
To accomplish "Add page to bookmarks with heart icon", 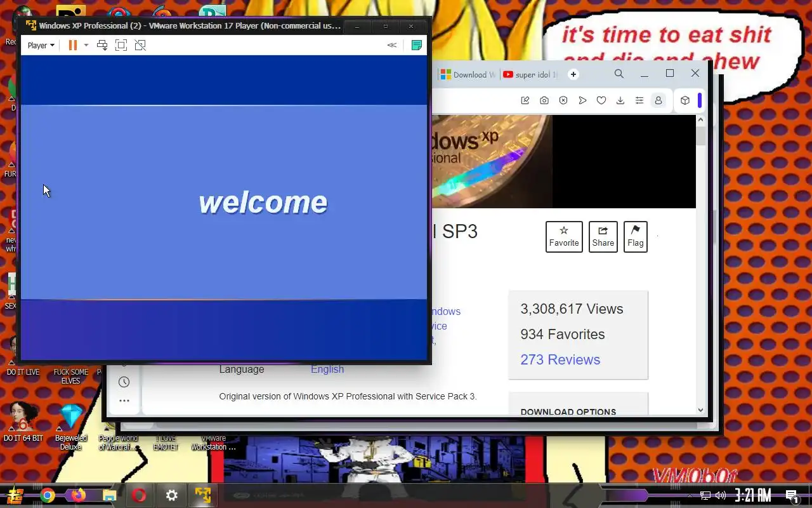I will [x=601, y=100].
